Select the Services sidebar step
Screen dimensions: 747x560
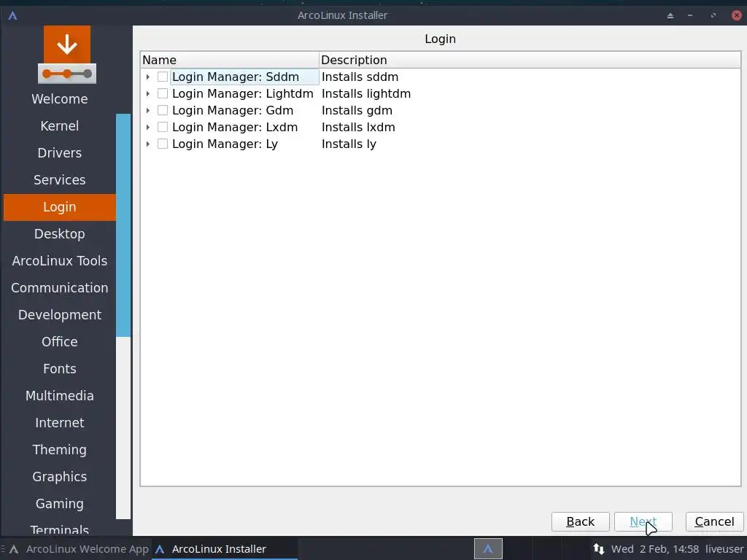(60, 180)
